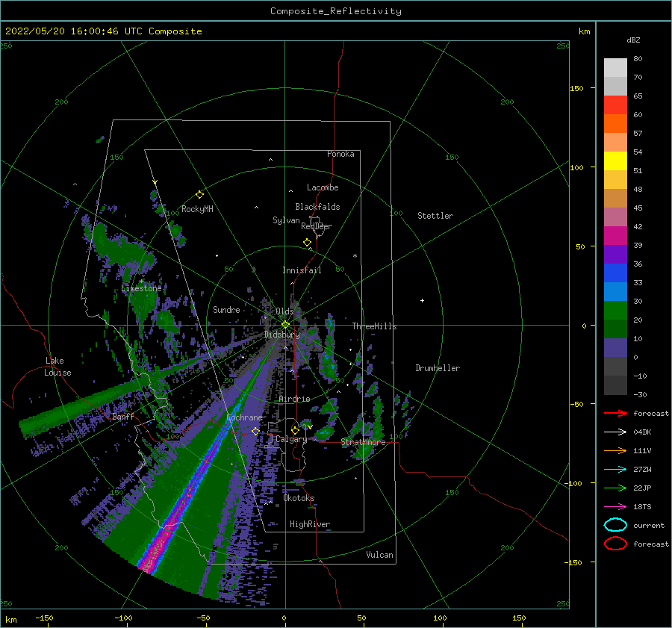The image size is (672, 628).
Task: Click the light gray swatch between 80 and 70
Action: tap(615, 67)
